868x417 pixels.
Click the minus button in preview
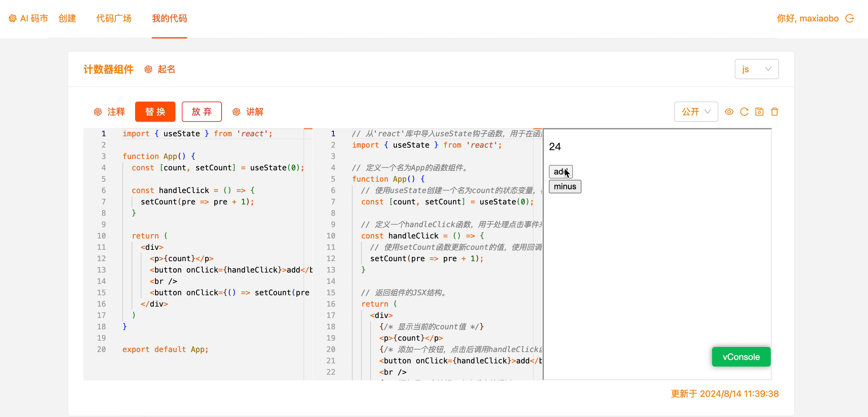click(x=565, y=187)
